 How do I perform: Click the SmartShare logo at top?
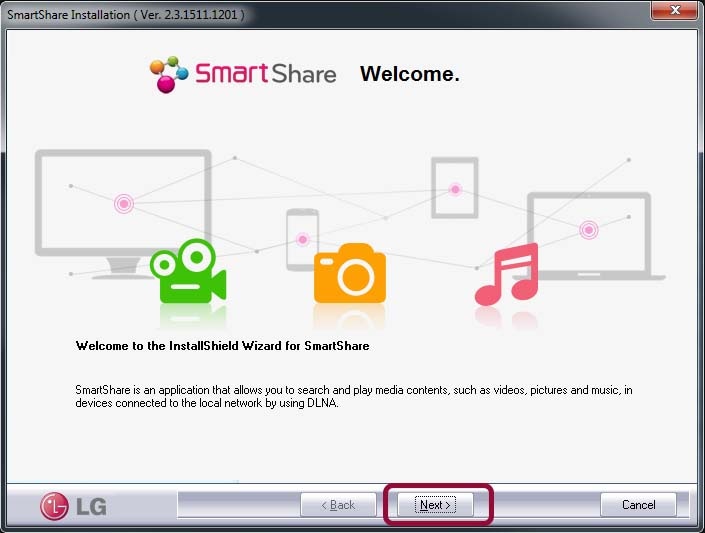(243, 74)
